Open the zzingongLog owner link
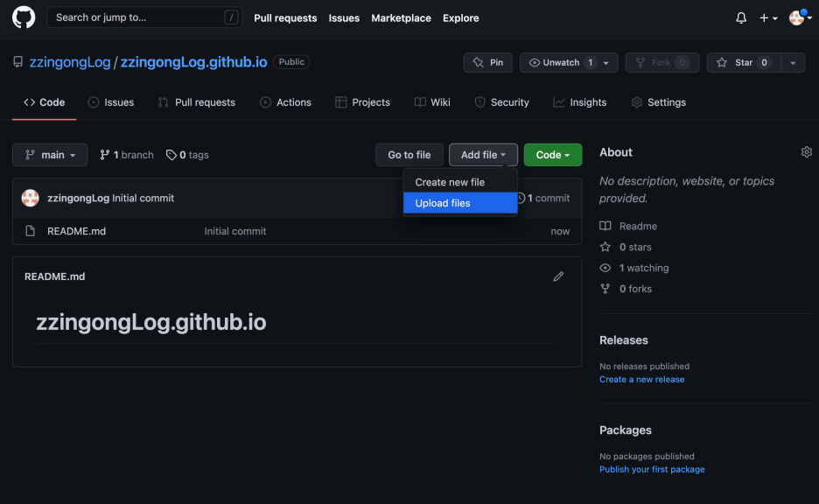Screen dimensions: 819x504 (x=70, y=62)
